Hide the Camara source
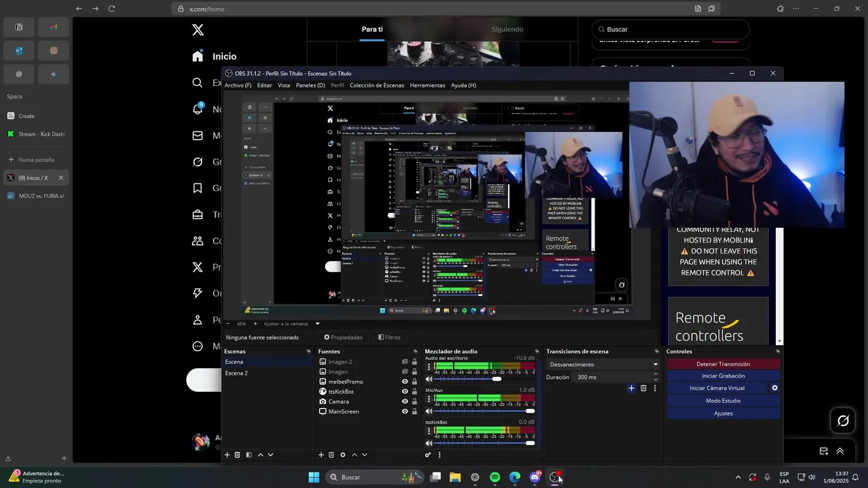Image resolution: width=868 pixels, height=488 pixels. pyautogui.click(x=405, y=401)
